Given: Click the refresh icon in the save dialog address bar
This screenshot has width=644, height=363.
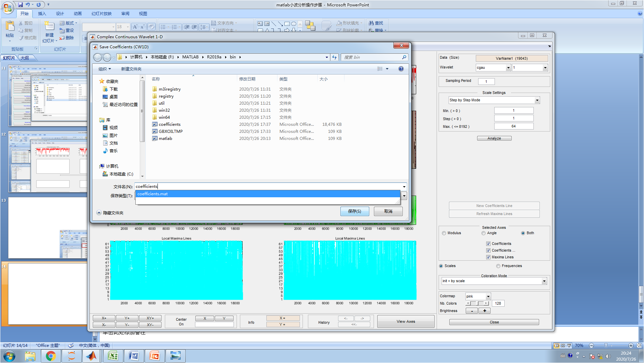Looking at the screenshot, I should pos(334,57).
